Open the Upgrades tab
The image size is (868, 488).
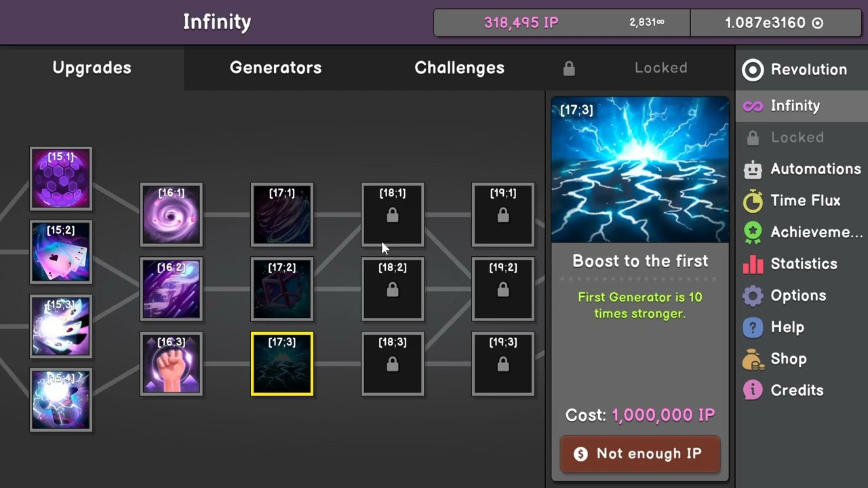pyautogui.click(x=92, y=68)
